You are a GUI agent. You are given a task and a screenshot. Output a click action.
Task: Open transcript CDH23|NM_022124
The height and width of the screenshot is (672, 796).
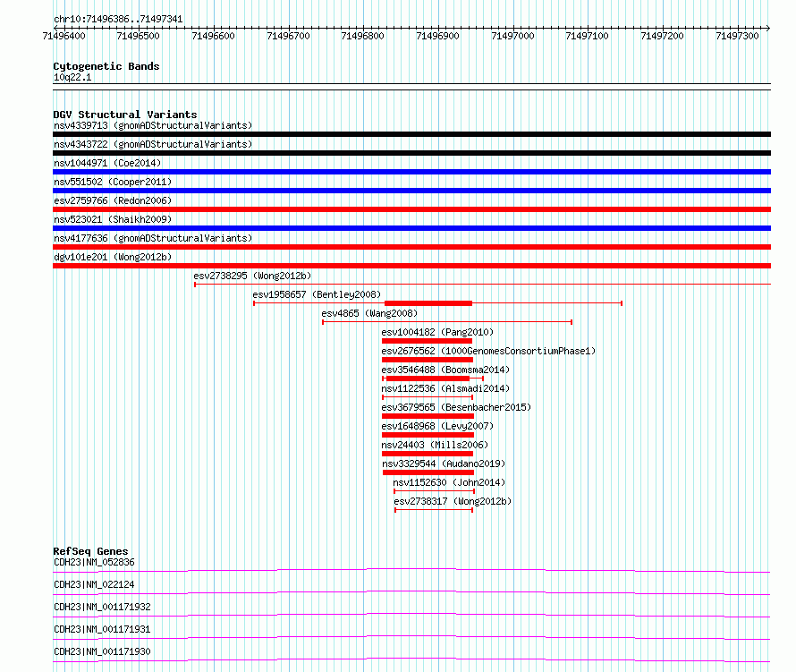[95, 584]
